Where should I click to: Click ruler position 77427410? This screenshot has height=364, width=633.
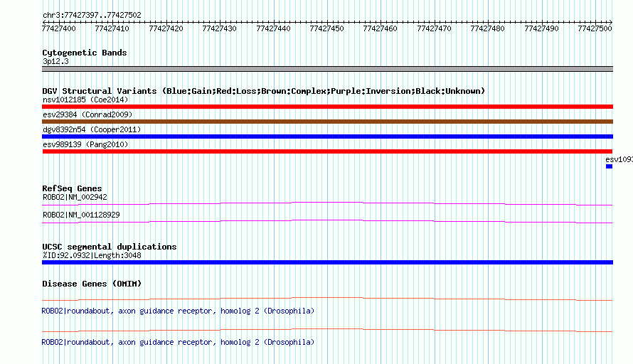coord(112,28)
